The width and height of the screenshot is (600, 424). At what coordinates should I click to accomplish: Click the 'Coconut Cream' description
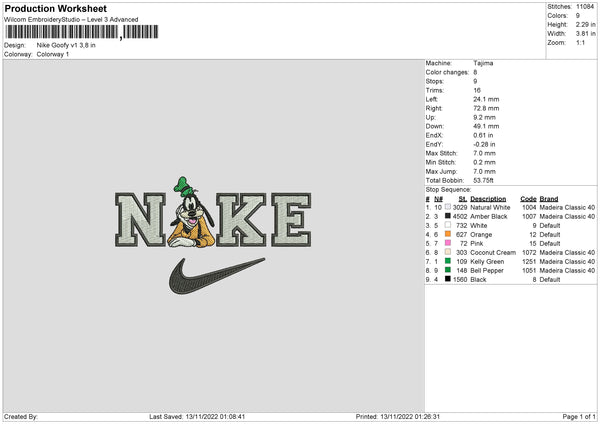[x=493, y=253]
